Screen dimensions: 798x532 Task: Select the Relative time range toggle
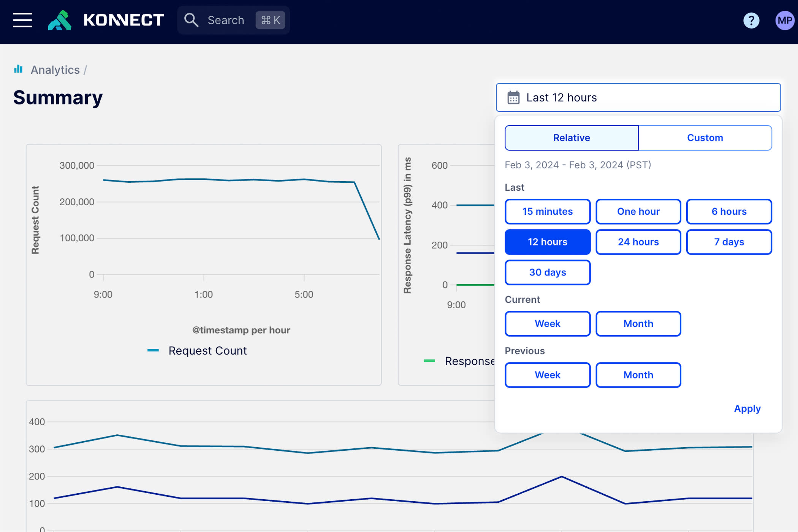pos(571,138)
